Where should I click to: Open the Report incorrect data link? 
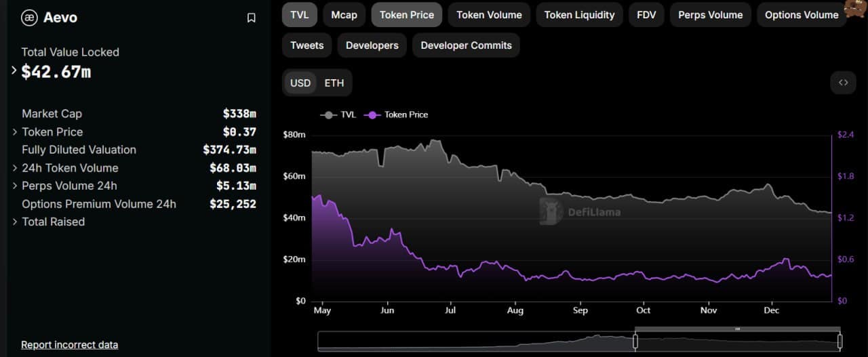pyautogui.click(x=69, y=345)
